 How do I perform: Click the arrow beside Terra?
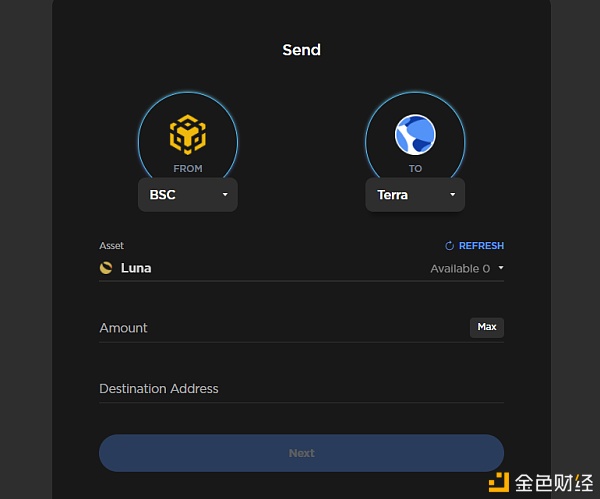[x=452, y=194]
